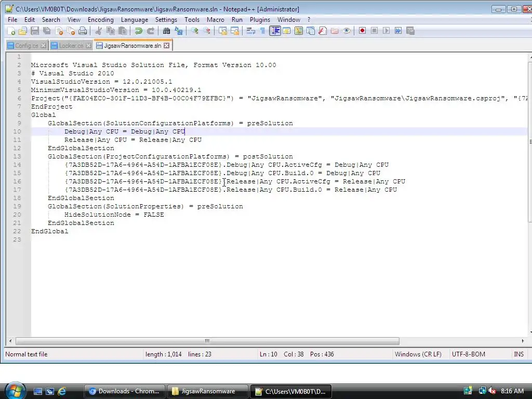Viewport: 532px width, 399px height.
Task: Toggle Word wrap toolbar icon
Action: point(251,31)
